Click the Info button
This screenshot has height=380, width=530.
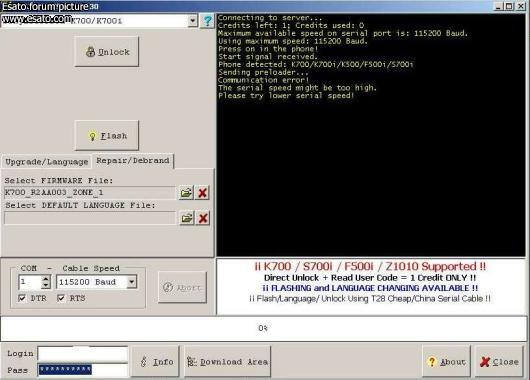155,361
